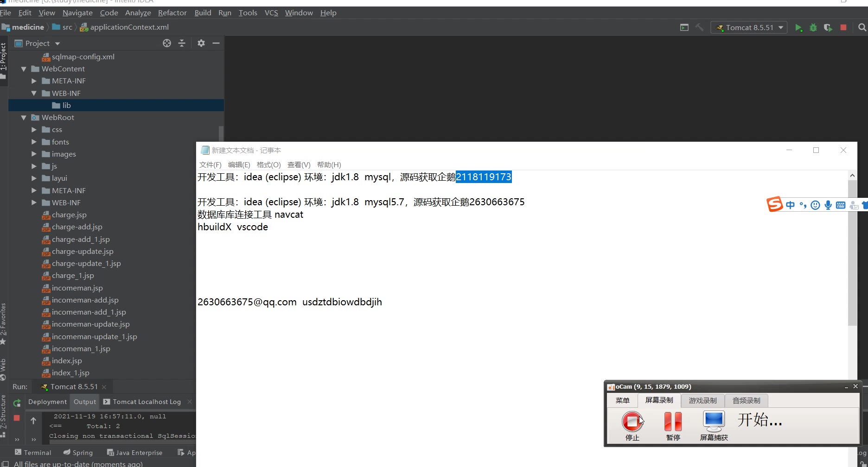The height and width of the screenshot is (467, 868).
Task: Select Tomcat Localhost Log tab
Action: pos(147,402)
